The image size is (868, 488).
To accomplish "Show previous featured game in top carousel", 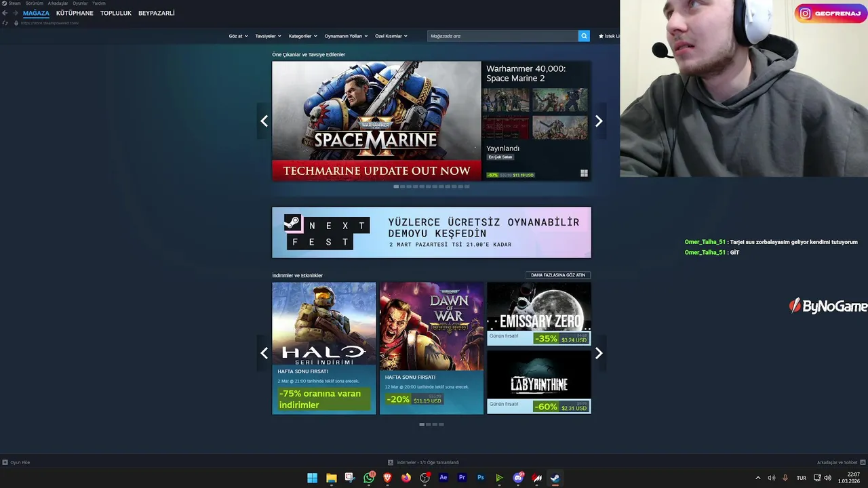I will 264,121.
